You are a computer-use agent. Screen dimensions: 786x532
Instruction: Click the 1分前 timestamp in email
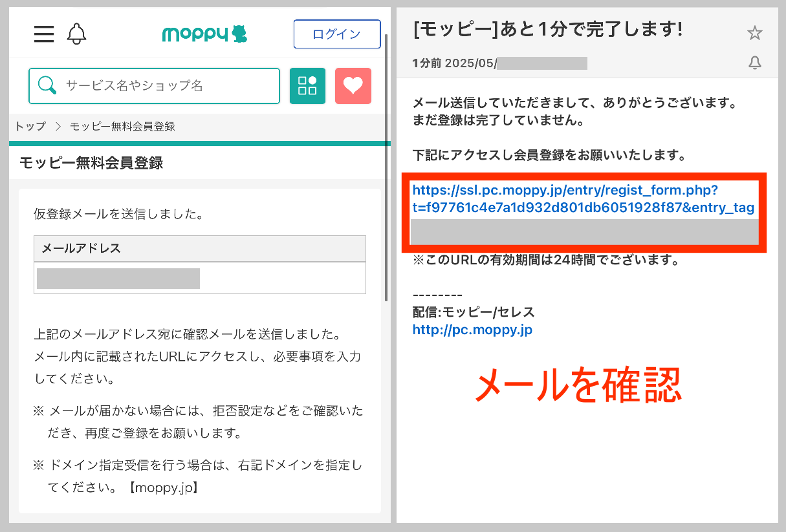tap(426, 63)
